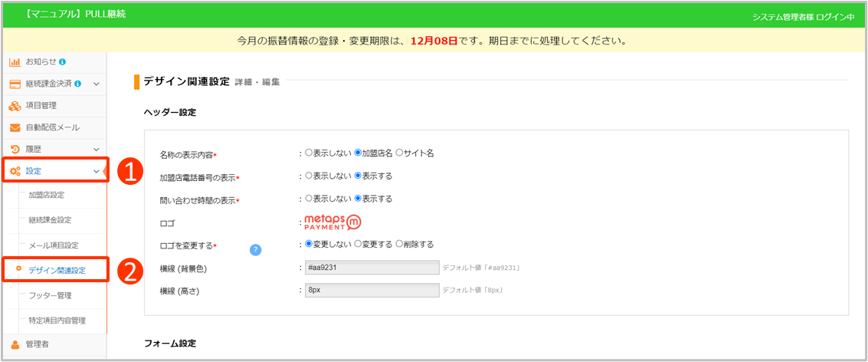Choose 変更しない for ロゴを変更する
The width and height of the screenshot is (868, 362).
click(x=308, y=244)
